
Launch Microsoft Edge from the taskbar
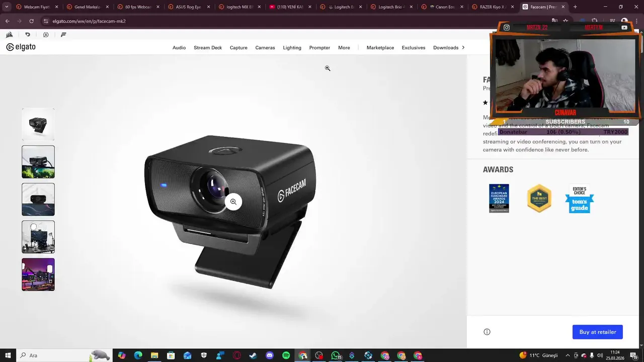[x=138, y=355]
